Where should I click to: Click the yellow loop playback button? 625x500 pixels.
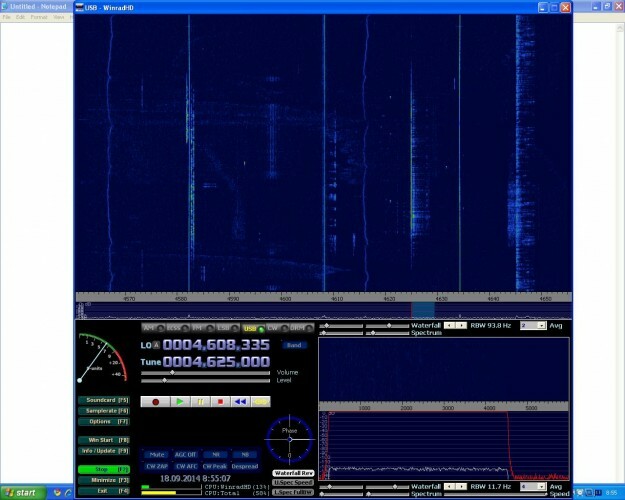261,401
